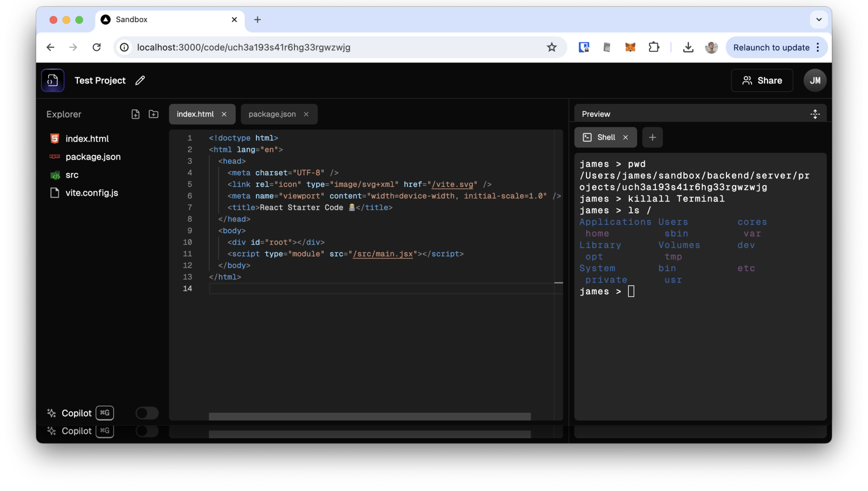Click the Shell terminal icon in Preview panel
The image size is (868, 491).
[x=587, y=137]
